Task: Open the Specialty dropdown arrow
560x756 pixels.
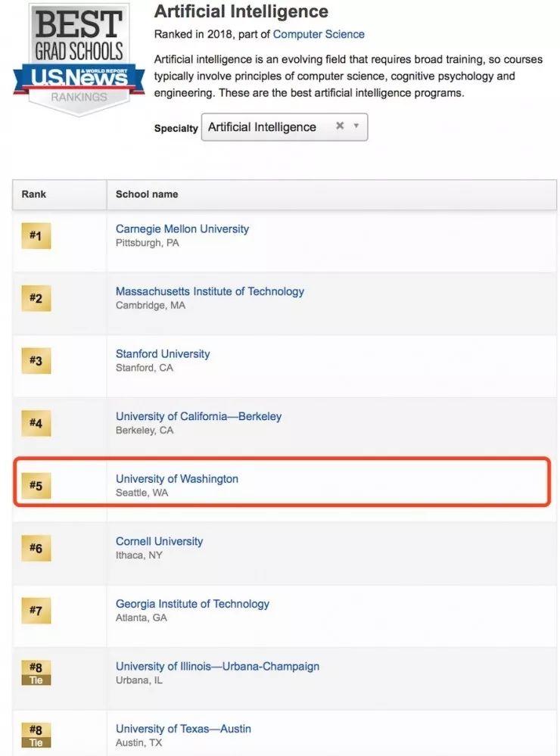Action: pos(356,126)
